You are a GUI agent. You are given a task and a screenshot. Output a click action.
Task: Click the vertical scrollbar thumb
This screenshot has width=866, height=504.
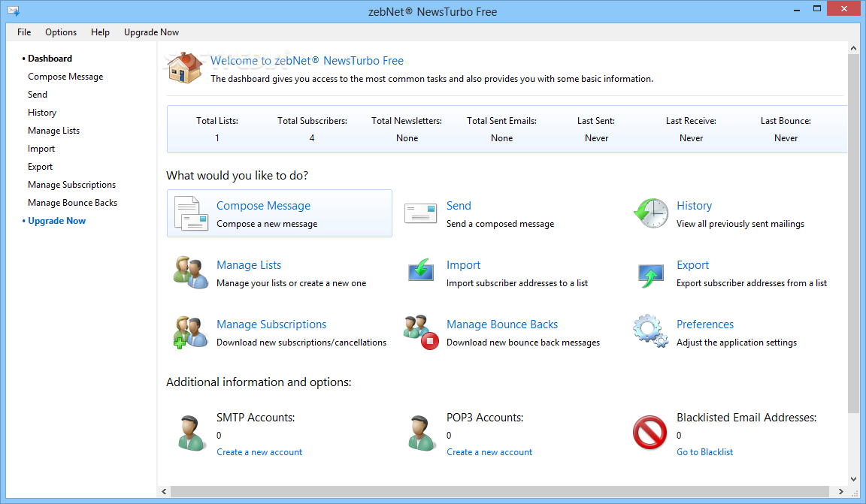coord(854,234)
